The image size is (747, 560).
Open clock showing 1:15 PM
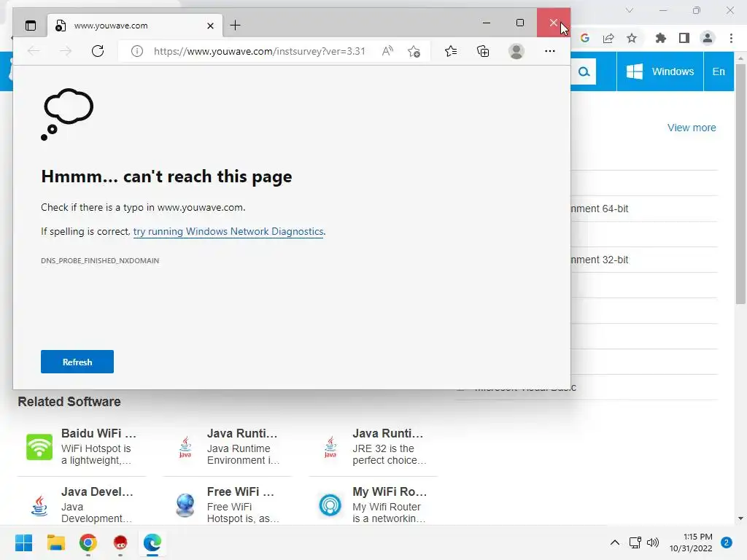tap(691, 542)
